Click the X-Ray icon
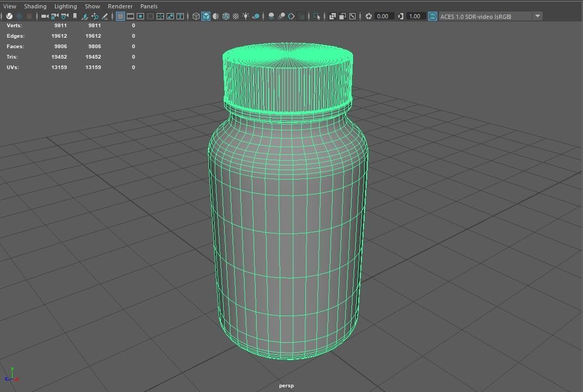The height and width of the screenshot is (392, 583). 333,16
